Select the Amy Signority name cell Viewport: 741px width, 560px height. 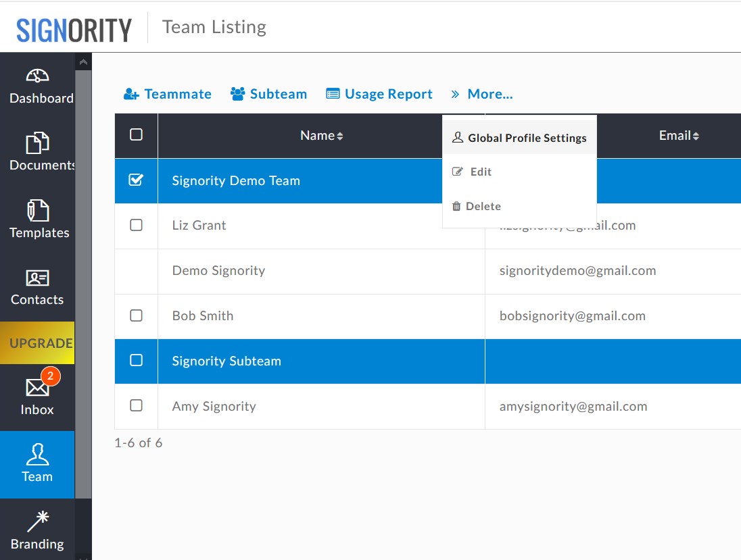tap(214, 406)
